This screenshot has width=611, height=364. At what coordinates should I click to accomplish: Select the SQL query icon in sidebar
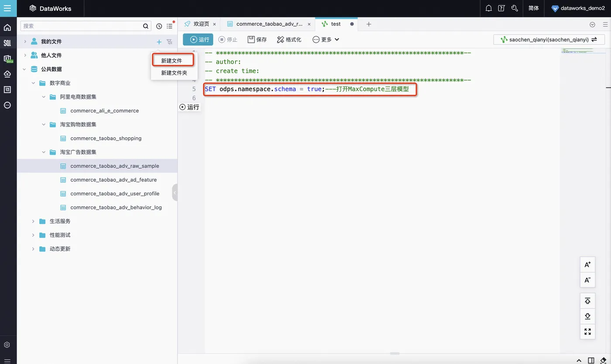coord(7,43)
